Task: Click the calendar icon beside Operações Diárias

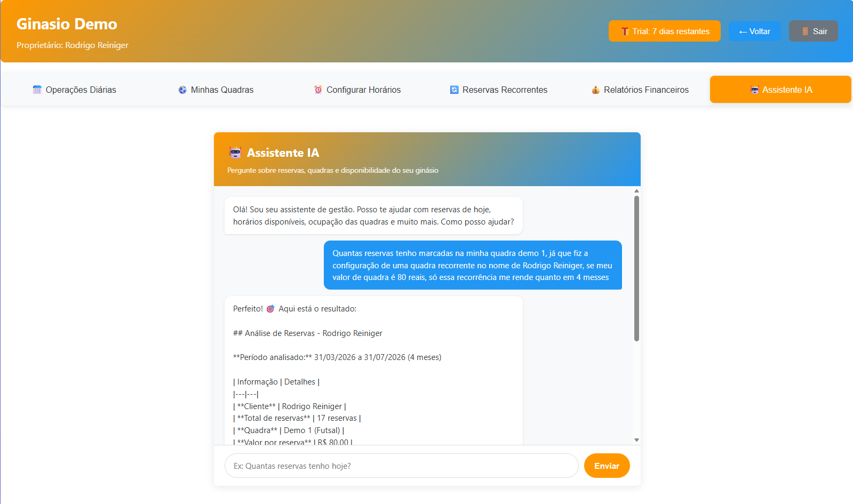Action: [37, 90]
